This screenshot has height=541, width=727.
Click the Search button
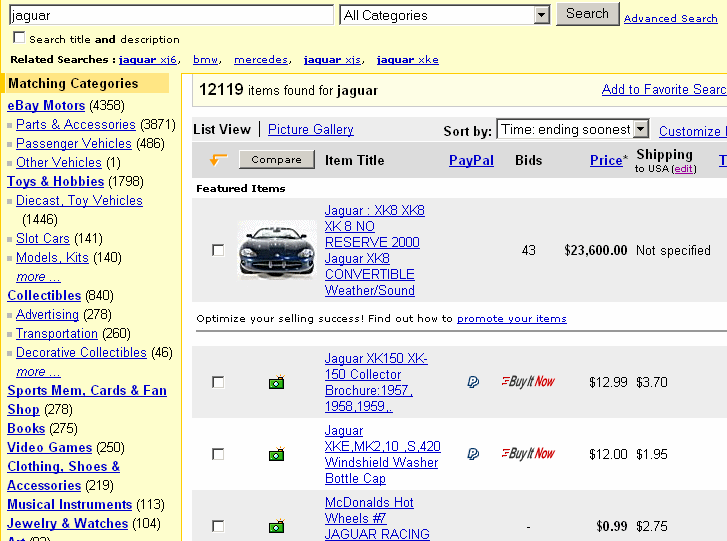pos(587,14)
